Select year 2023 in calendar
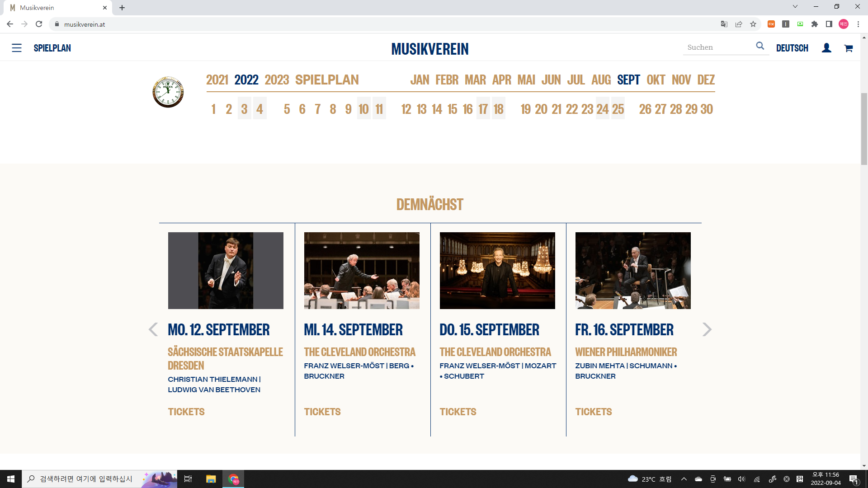Screen dimensions: 868x488 (x=277, y=80)
